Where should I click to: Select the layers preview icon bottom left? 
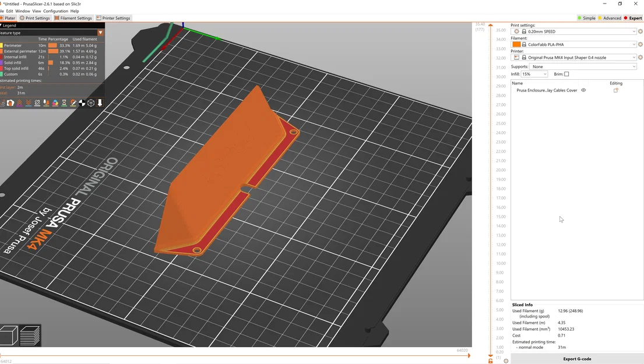pos(30,335)
